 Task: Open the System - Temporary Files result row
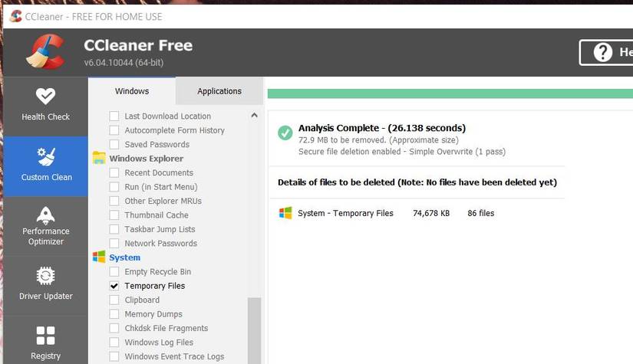tap(345, 213)
